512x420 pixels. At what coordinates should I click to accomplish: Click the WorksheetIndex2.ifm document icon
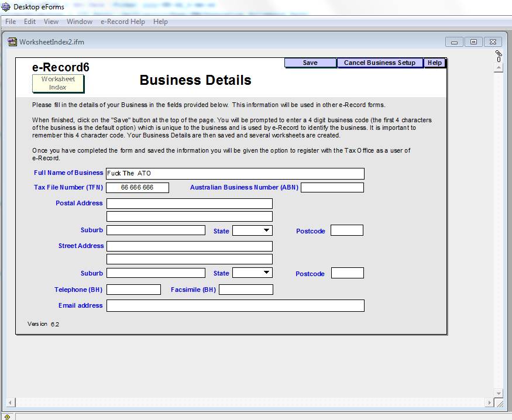pyautogui.click(x=12, y=42)
